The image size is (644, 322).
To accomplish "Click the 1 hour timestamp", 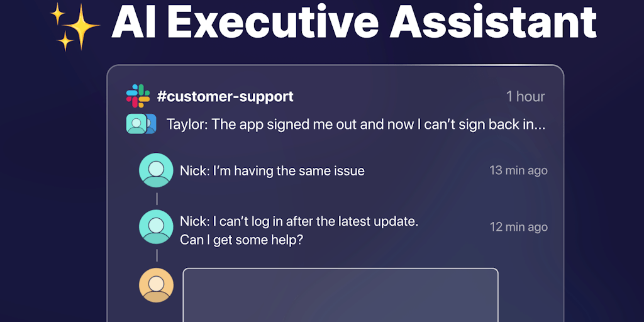I will pyautogui.click(x=525, y=97).
